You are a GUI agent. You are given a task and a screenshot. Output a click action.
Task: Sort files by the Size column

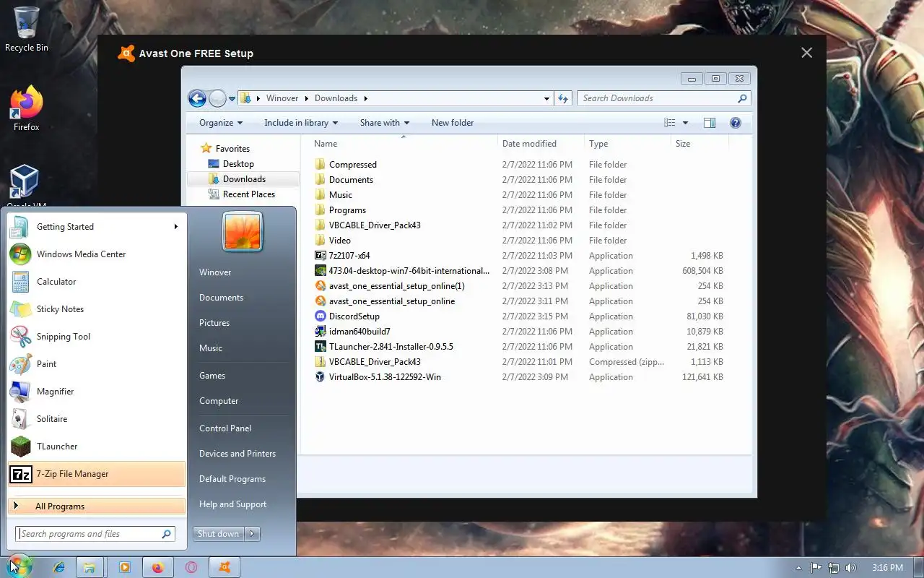click(x=699, y=144)
